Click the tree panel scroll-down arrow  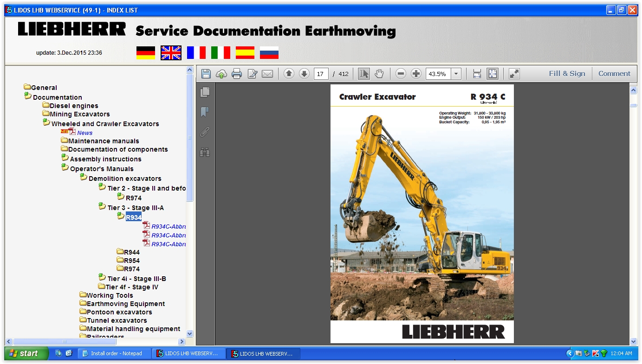(189, 334)
